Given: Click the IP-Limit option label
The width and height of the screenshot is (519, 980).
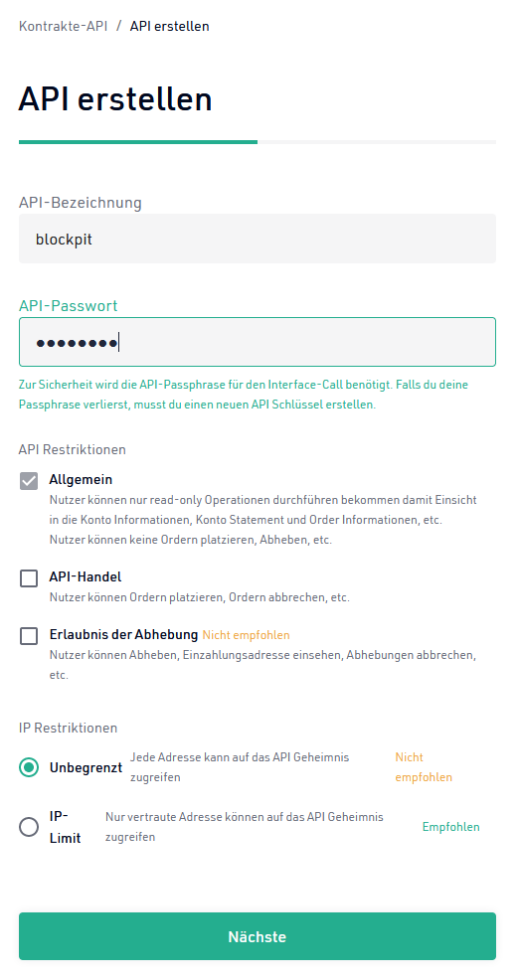Looking at the screenshot, I should tap(65, 827).
